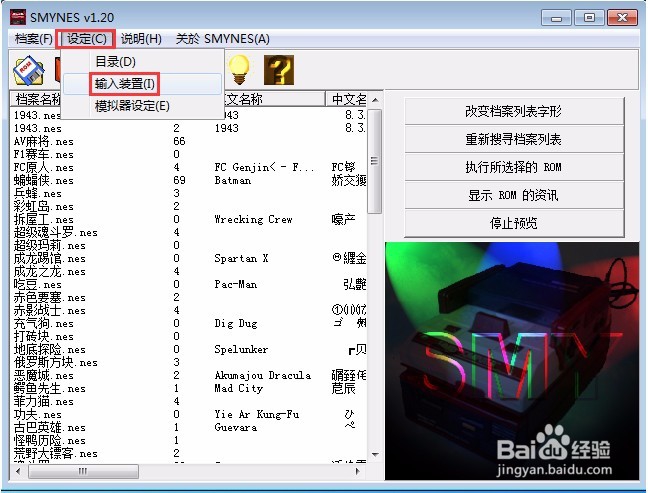Select 打砖块.nes in the file list
The width and height of the screenshot is (648, 493).
(x=44, y=336)
